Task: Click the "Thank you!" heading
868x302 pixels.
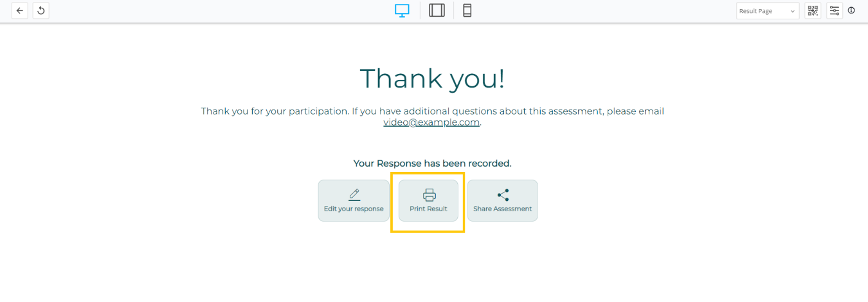Action: click(x=432, y=79)
